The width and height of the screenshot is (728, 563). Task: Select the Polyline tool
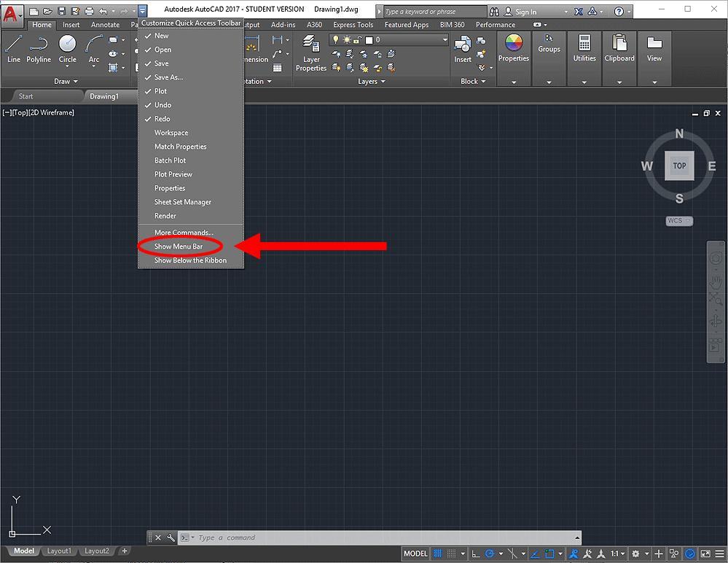(x=39, y=49)
